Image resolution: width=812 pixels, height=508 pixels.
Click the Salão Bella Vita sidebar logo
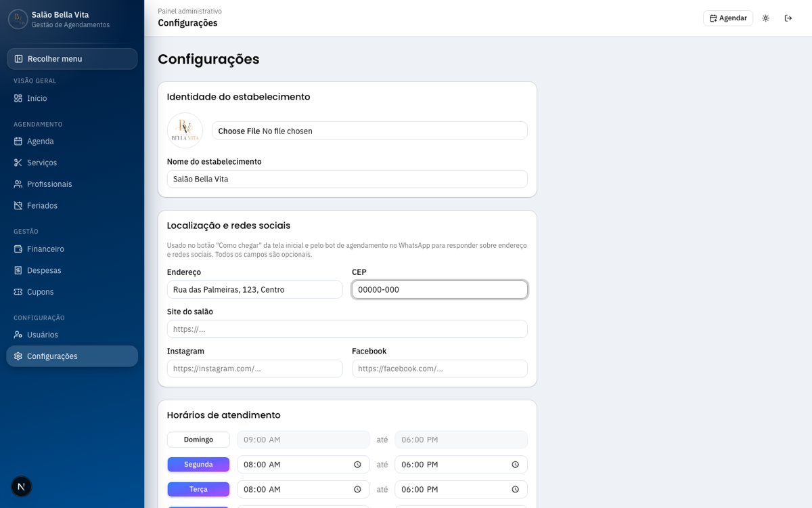(18, 19)
